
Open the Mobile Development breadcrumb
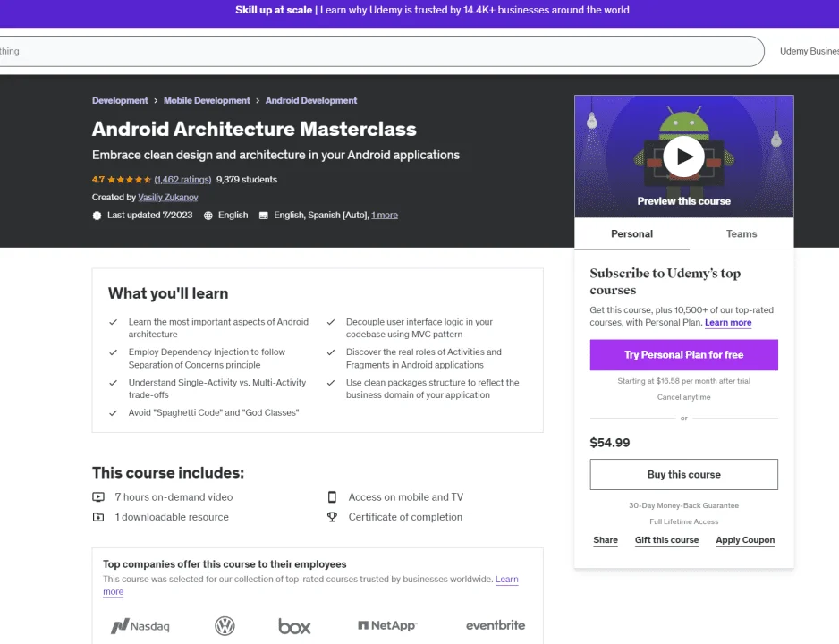[x=207, y=100]
